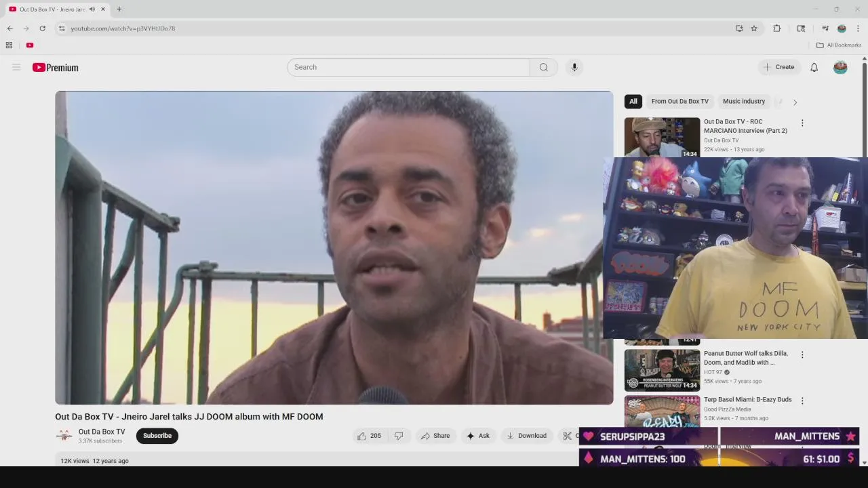The height and width of the screenshot is (488, 868).
Task: Click the video title text
Action: pyautogui.click(x=189, y=417)
